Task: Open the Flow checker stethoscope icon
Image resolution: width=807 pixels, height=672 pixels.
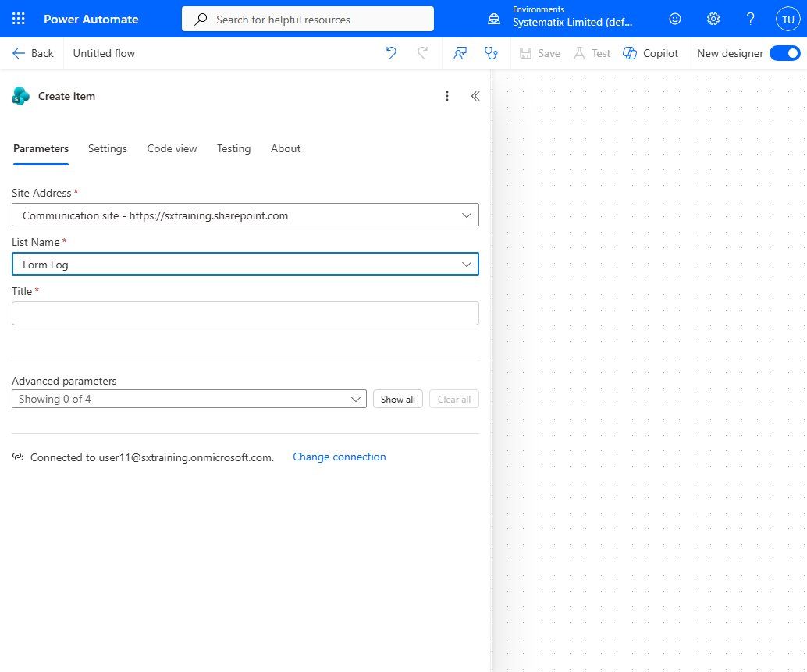Action: [492, 53]
